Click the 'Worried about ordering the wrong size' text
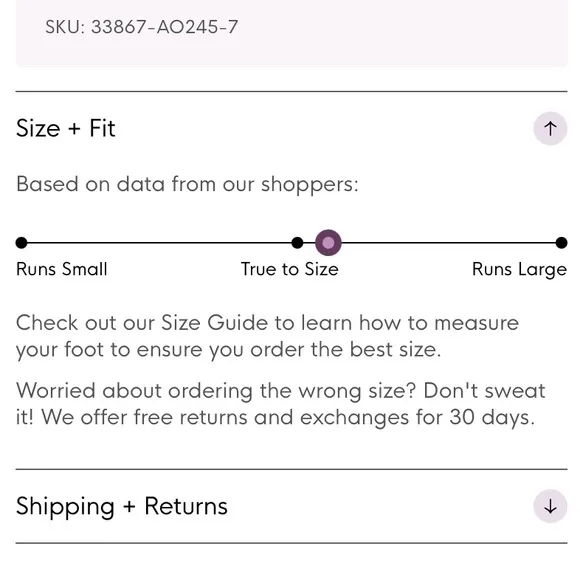The height and width of the screenshot is (580, 580). tap(216, 391)
